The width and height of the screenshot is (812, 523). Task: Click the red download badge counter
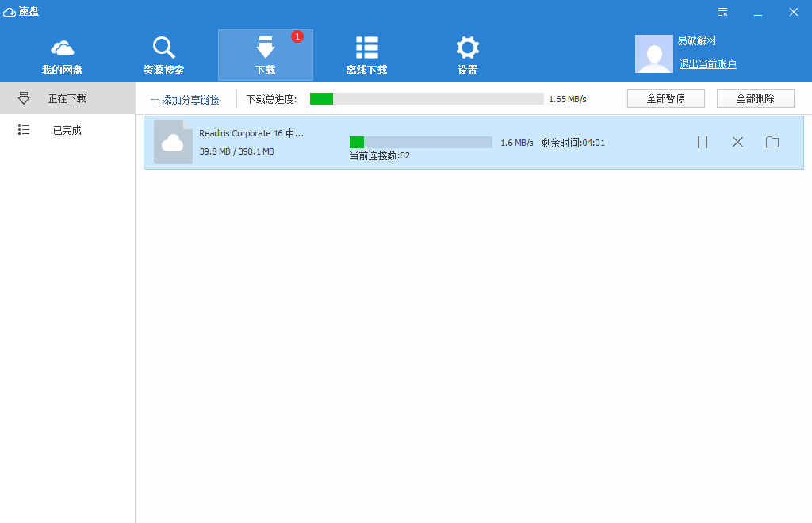(x=297, y=36)
